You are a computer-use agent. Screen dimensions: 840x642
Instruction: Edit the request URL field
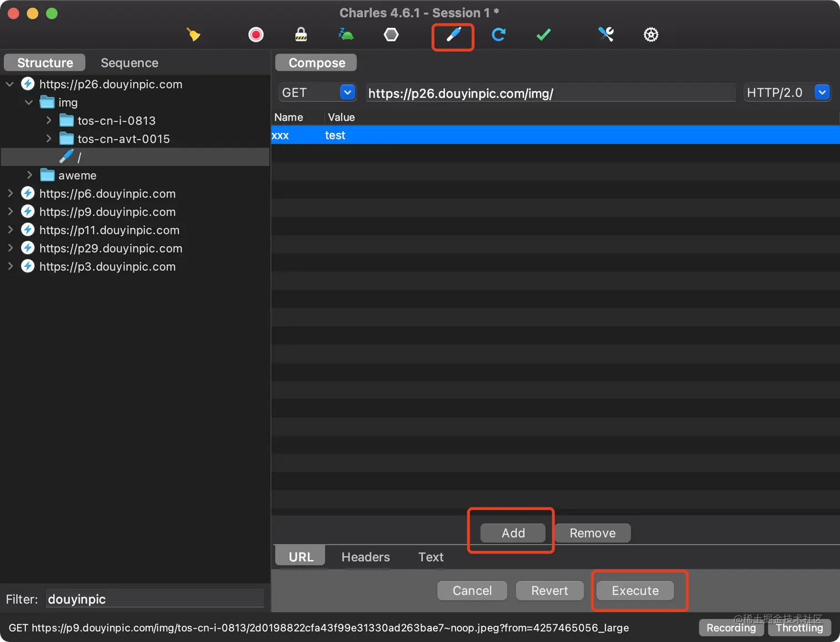[x=550, y=93]
